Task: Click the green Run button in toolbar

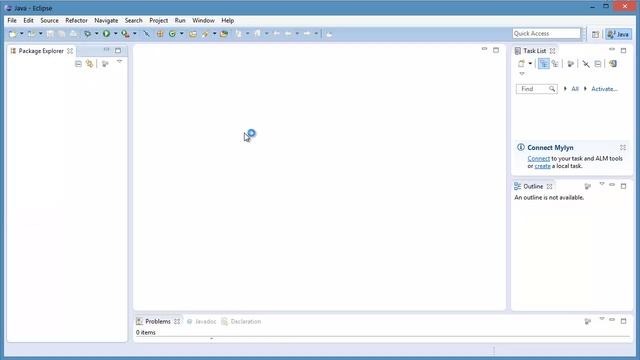Action: [x=107, y=34]
